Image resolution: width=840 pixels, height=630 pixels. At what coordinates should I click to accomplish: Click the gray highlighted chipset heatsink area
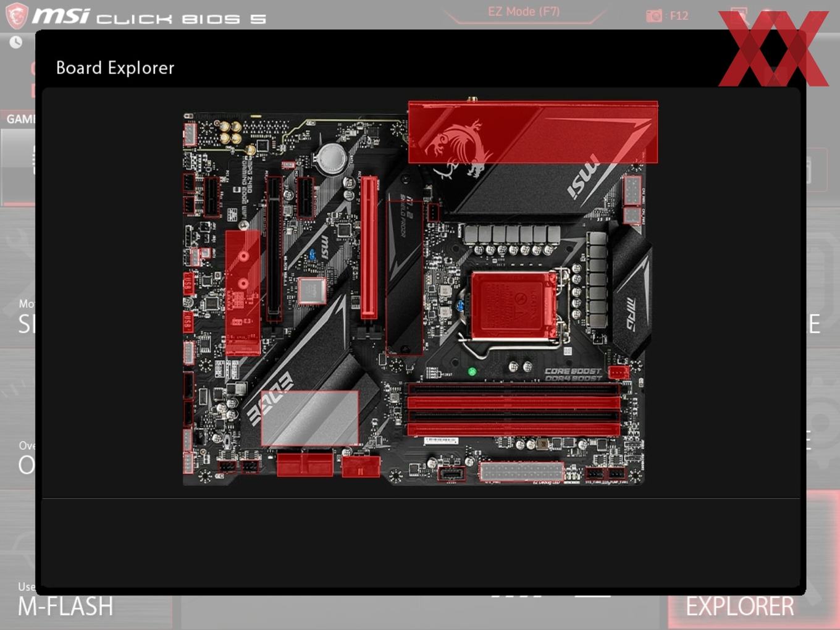pos(309,418)
